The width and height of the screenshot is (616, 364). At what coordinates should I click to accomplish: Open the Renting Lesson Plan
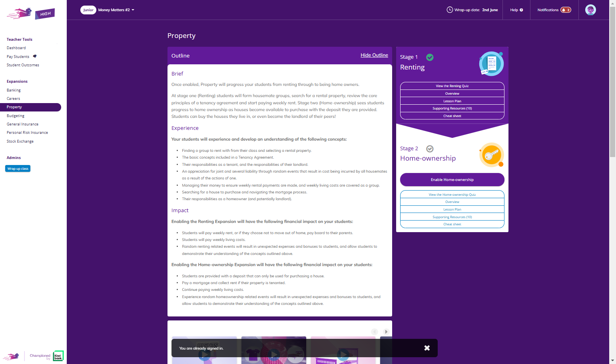click(452, 101)
